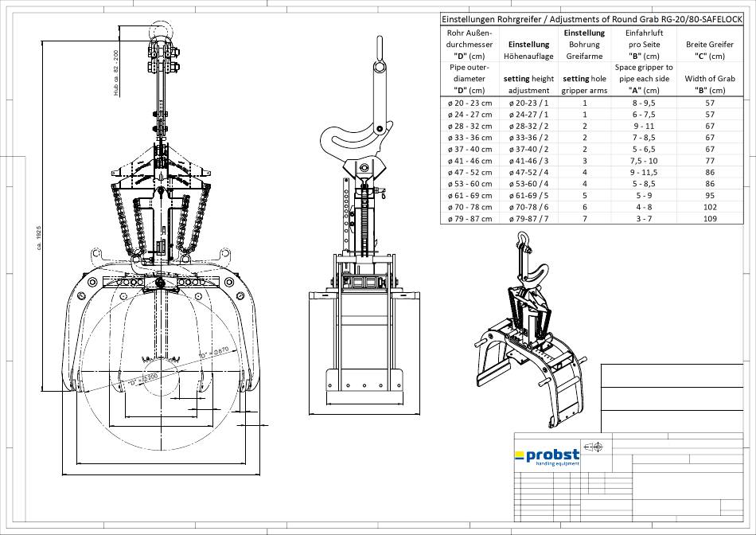The width and height of the screenshot is (756, 535).
Task: Click the 'ca. 1825' height dimension label
Action: click(39, 236)
